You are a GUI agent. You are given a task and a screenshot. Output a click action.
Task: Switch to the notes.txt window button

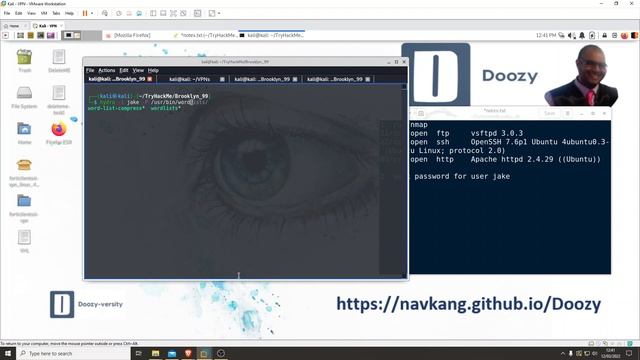click(205, 36)
